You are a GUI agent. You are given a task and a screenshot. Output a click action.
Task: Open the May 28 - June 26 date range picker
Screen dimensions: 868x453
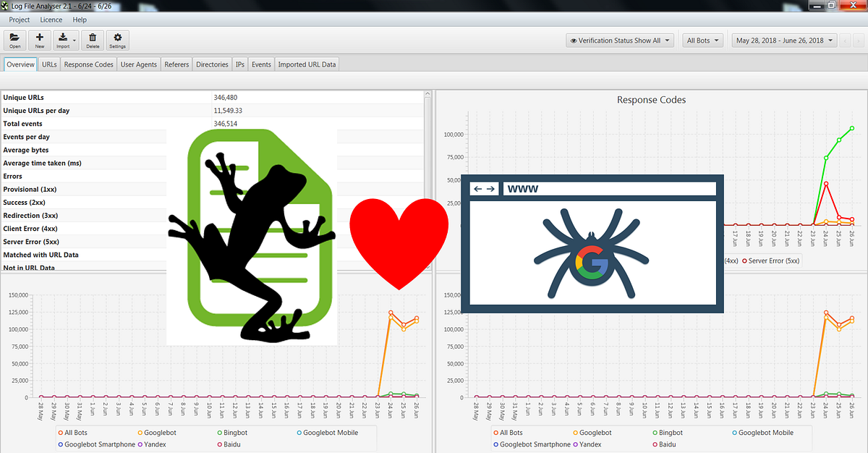(783, 41)
